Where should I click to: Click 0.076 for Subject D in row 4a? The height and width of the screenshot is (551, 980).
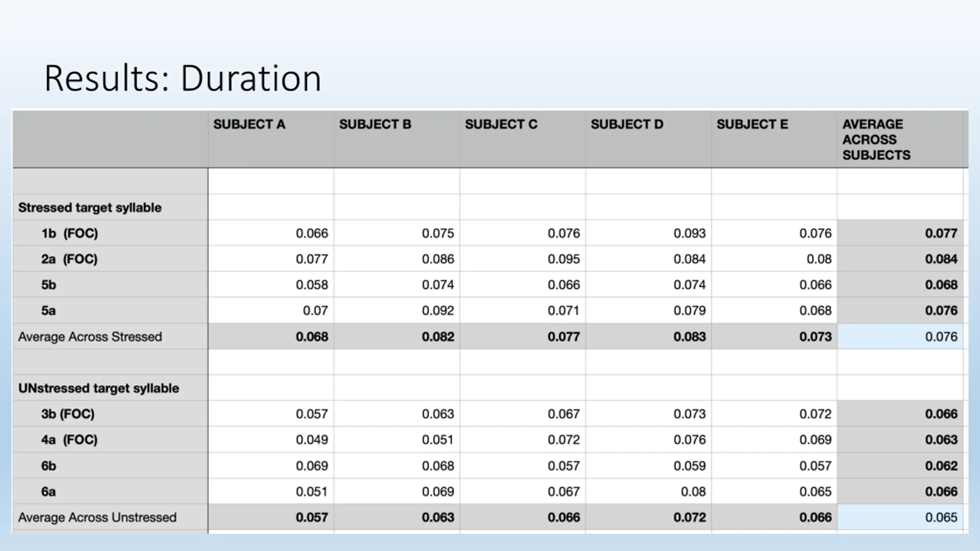pos(689,440)
